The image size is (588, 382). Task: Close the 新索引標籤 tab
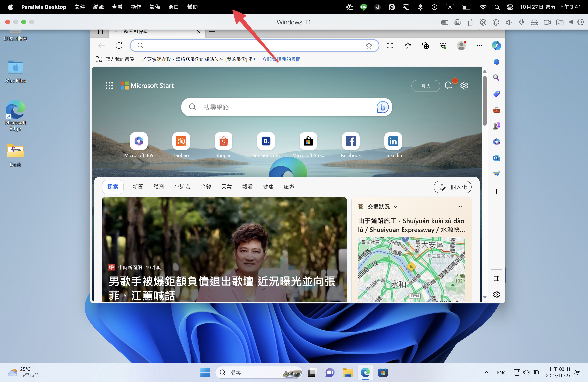tap(199, 32)
